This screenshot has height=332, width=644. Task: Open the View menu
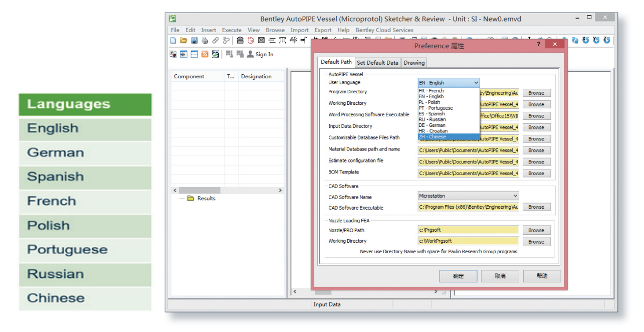click(x=254, y=30)
